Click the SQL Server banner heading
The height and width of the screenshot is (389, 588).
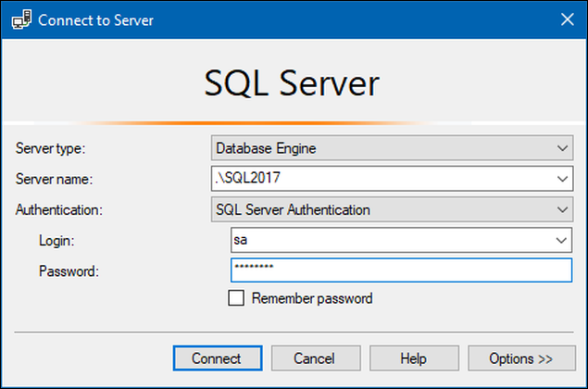tap(292, 84)
